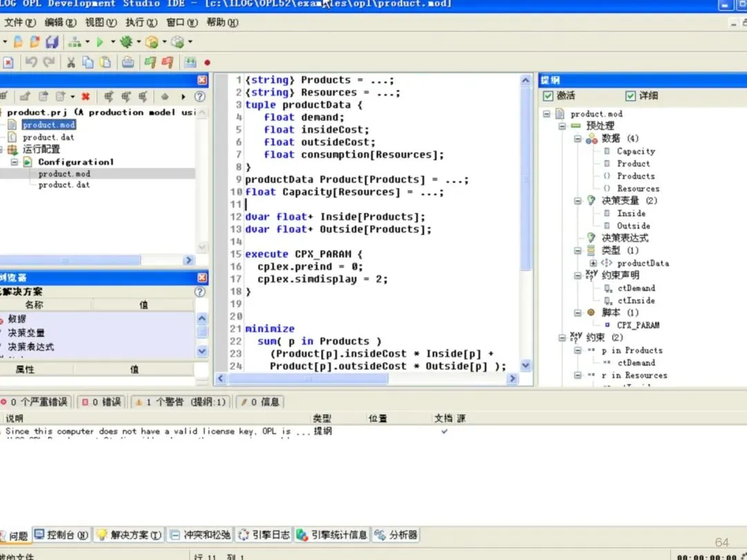Click the project tree horizontal scrollbar thumb
Image resolution: width=747 pixels, height=560 pixels.
71,260
